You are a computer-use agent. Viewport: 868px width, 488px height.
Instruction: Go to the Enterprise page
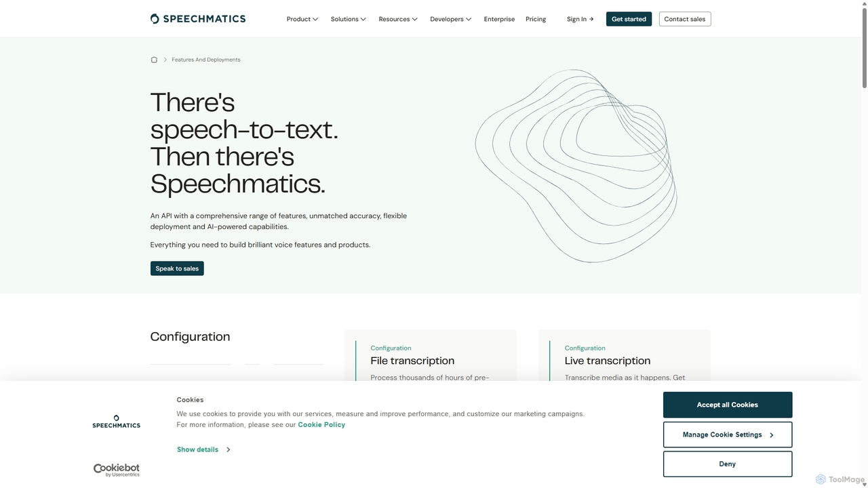tap(499, 19)
